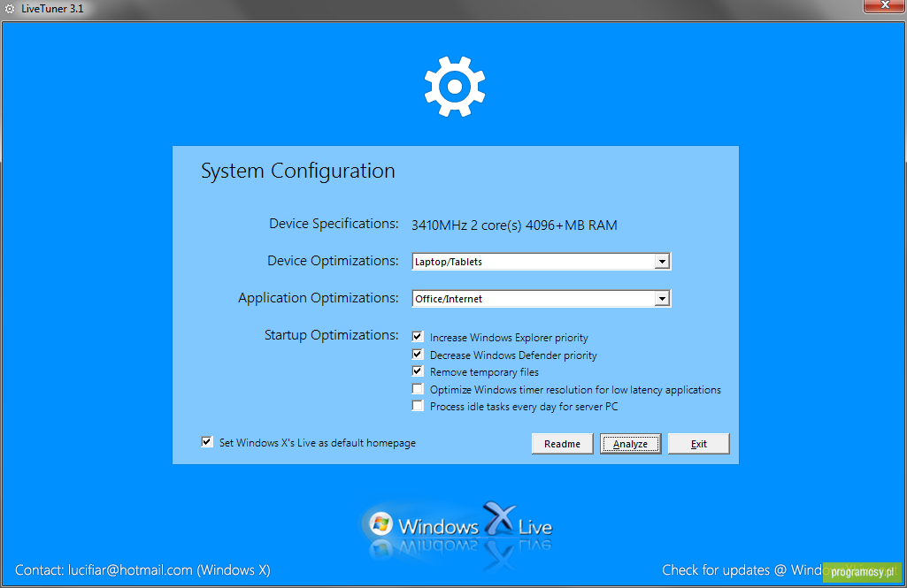Image resolution: width=907 pixels, height=588 pixels.
Task: Click the Laptop/Tablets selection field
Action: click(541, 262)
